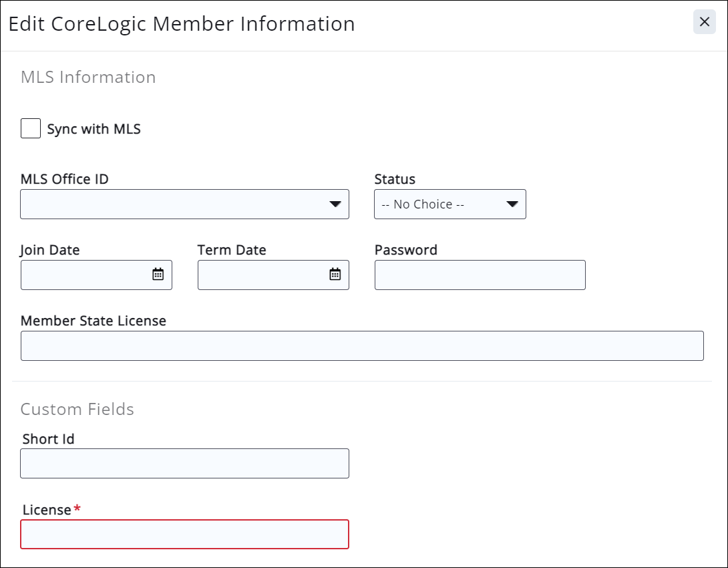Click into the Password field
Viewport: 728px width, 568px height.
480,275
